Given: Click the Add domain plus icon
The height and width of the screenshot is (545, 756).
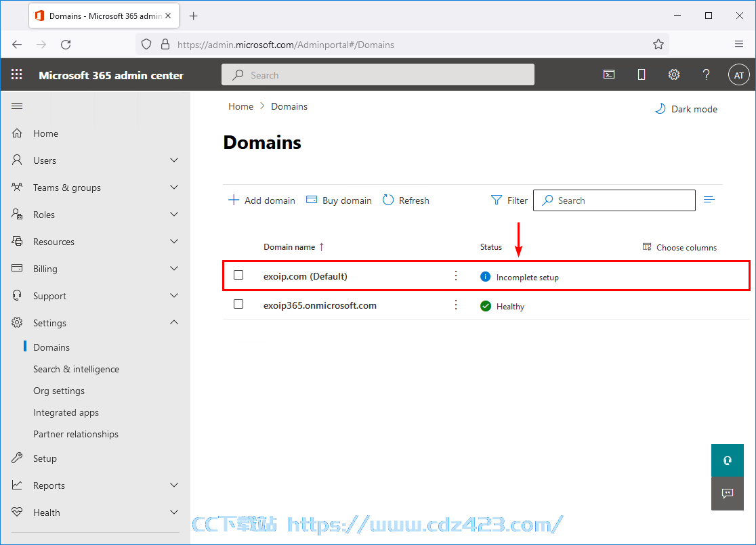Looking at the screenshot, I should pos(233,200).
